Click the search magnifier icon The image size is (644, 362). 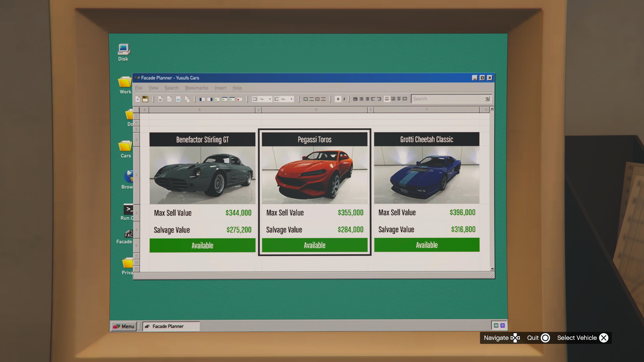pyautogui.click(x=487, y=99)
